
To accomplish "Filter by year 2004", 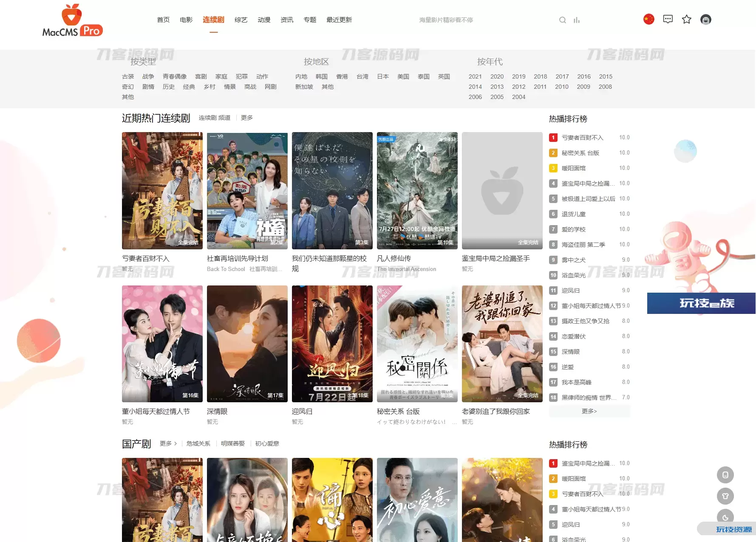I will coord(518,97).
